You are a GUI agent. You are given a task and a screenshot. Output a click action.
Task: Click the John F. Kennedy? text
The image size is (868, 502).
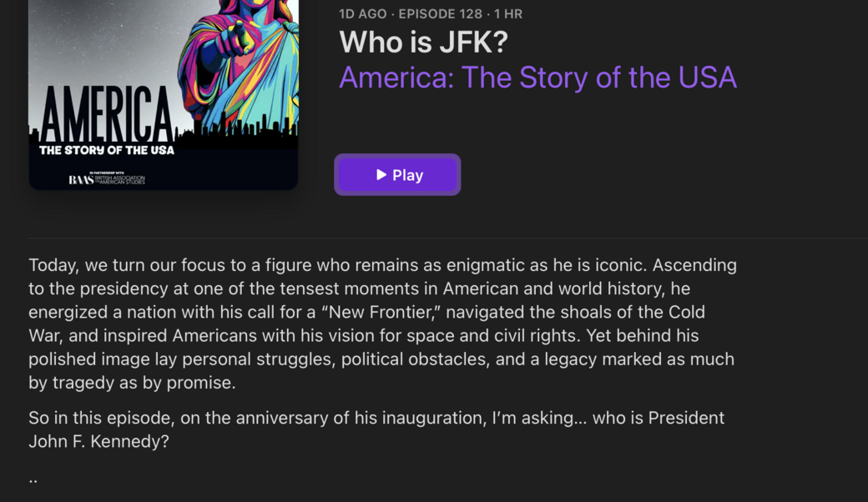98,441
